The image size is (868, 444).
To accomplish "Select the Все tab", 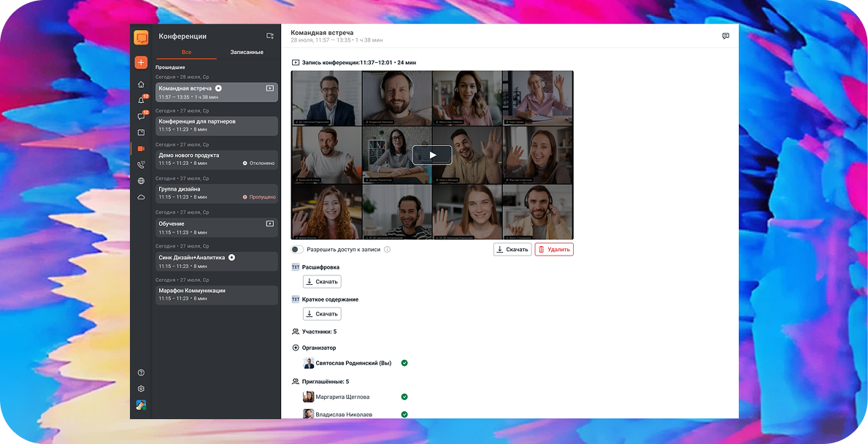I will 187,53.
